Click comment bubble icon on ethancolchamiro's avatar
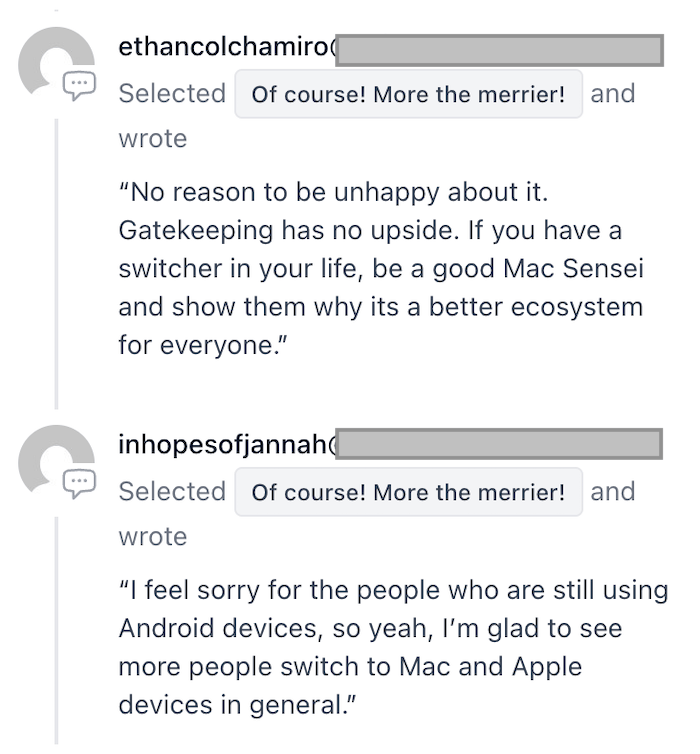700x754 pixels. click(78, 86)
